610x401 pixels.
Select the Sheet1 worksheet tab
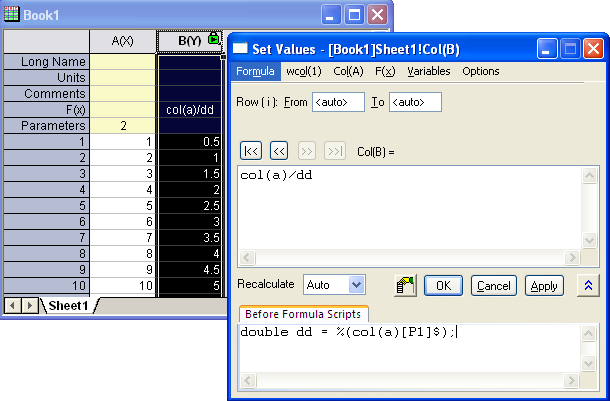68,306
